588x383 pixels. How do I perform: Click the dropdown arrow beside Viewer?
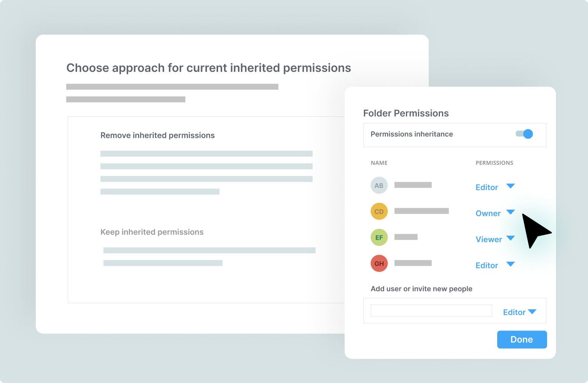point(511,238)
